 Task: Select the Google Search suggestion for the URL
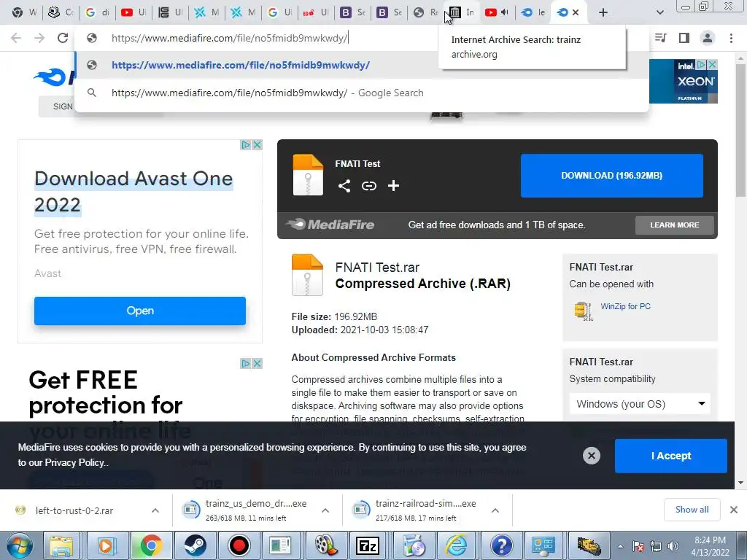362,93
